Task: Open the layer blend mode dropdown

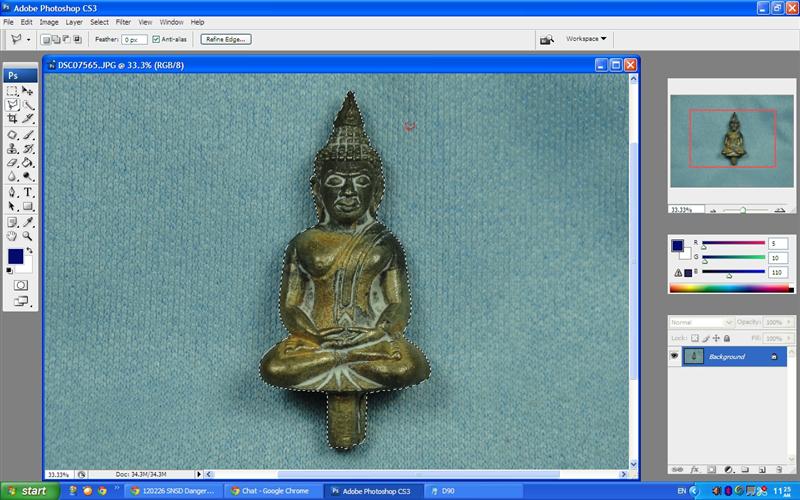Action: coord(701,323)
